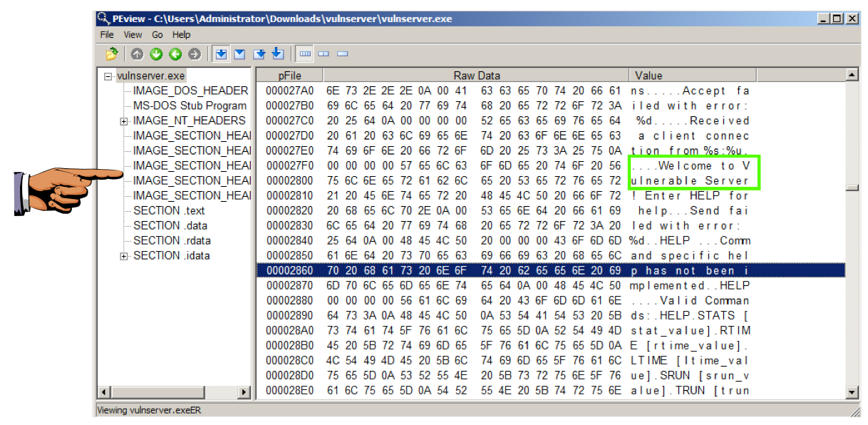Image resolution: width=868 pixels, height=425 pixels.
Task: Select row at offset 000027D0
Action: (x=550, y=135)
